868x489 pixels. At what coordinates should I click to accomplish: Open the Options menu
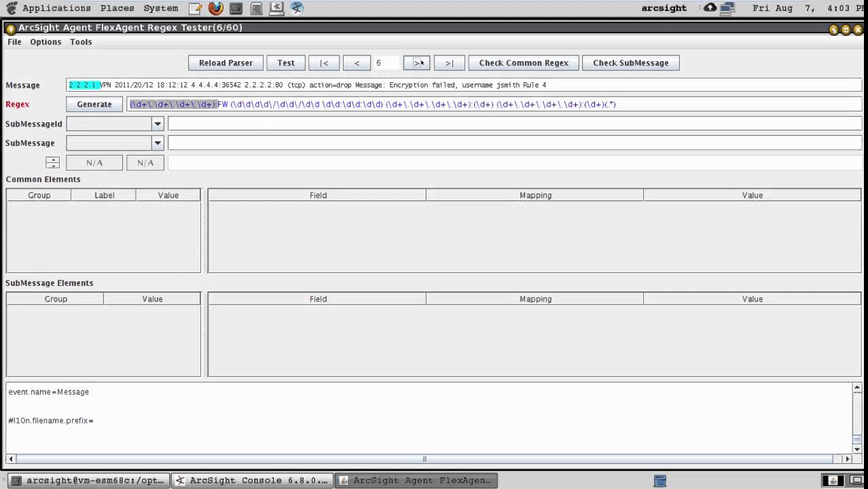click(46, 41)
